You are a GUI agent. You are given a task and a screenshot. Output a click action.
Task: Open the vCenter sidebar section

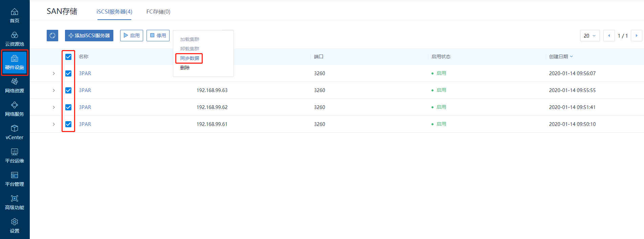click(15, 133)
